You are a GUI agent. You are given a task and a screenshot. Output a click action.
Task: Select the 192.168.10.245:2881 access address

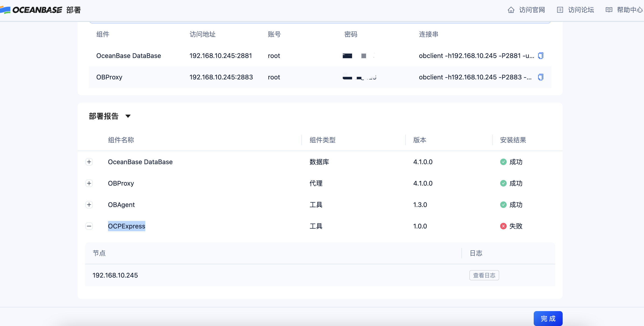tap(221, 56)
